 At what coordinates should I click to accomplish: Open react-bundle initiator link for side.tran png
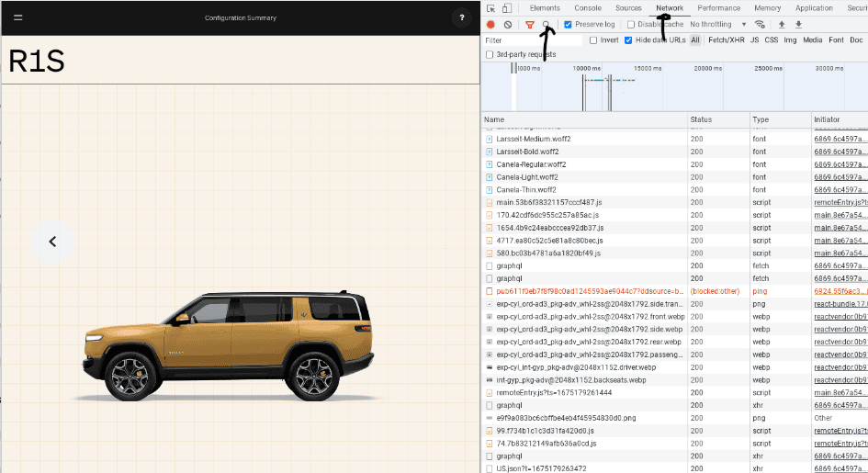[840, 304]
